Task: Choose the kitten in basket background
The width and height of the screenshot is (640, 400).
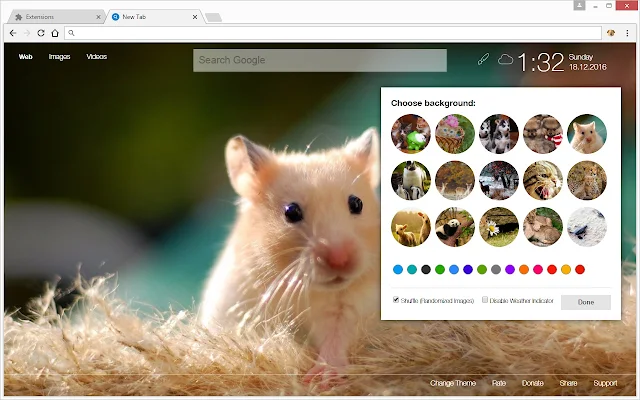Action: (x=455, y=134)
